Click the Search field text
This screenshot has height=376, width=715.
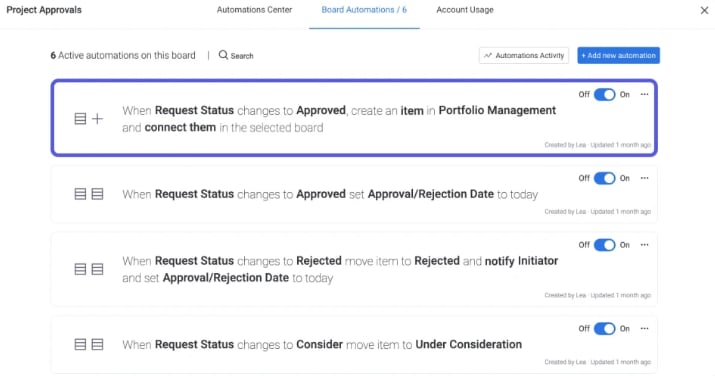242,56
